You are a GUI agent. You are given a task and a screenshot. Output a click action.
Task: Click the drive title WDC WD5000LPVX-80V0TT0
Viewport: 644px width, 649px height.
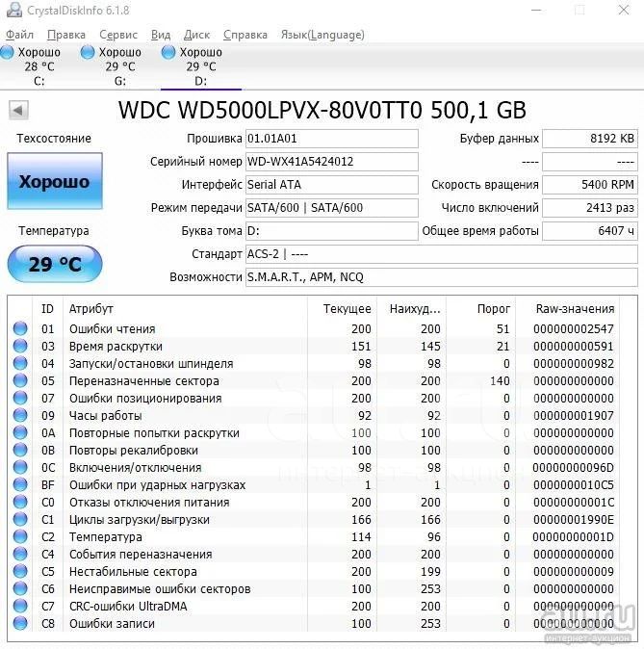pos(270,110)
